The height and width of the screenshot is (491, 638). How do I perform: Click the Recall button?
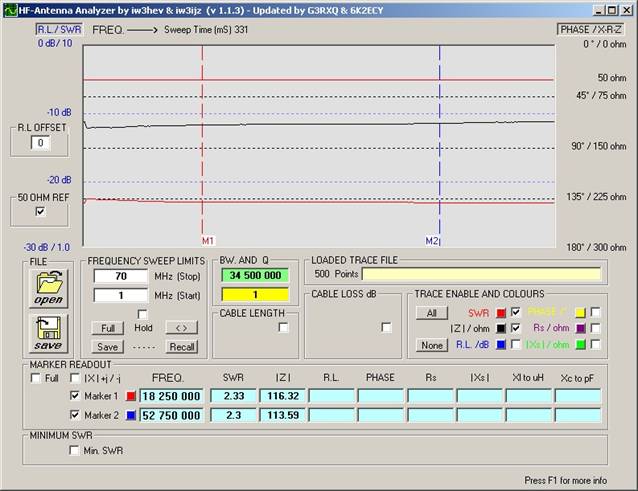(181, 346)
